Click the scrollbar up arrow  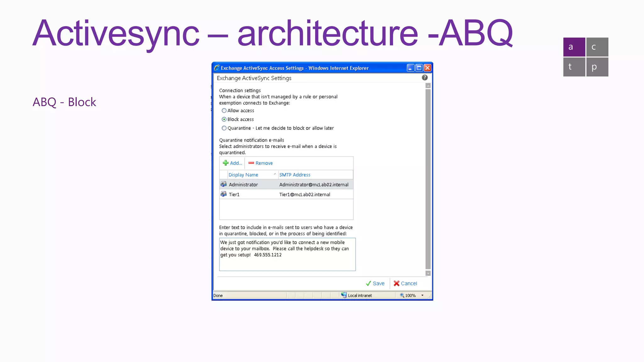(428, 86)
